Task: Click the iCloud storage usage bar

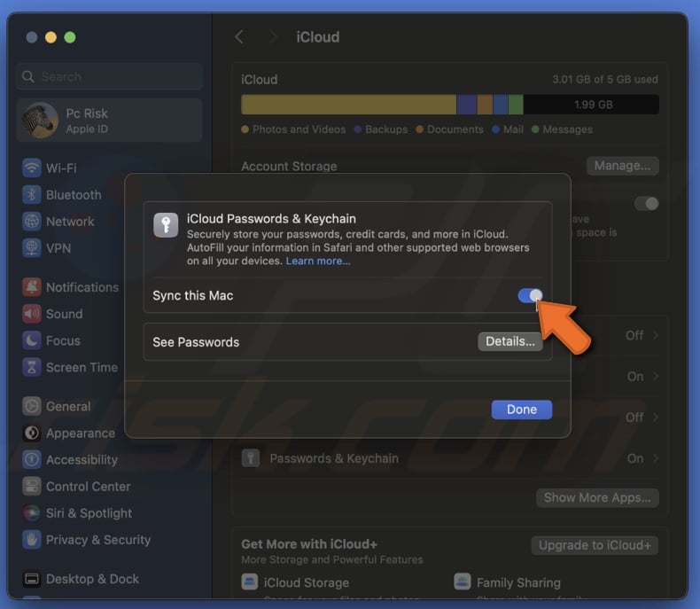Action: [450, 105]
